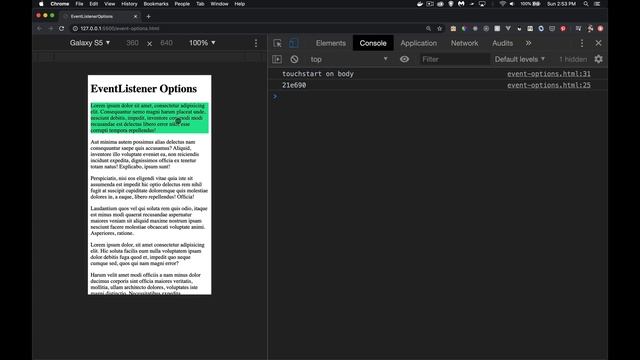Viewport: 640px width, 360px height.
Task: Click the device width field showing 360
Action: (x=132, y=43)
